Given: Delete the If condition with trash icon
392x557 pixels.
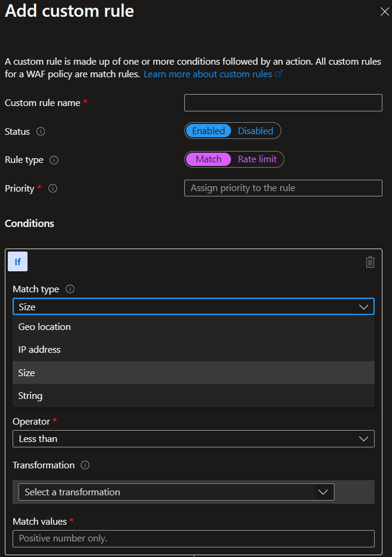Looking at the screenshot, I should coord(370,262).
